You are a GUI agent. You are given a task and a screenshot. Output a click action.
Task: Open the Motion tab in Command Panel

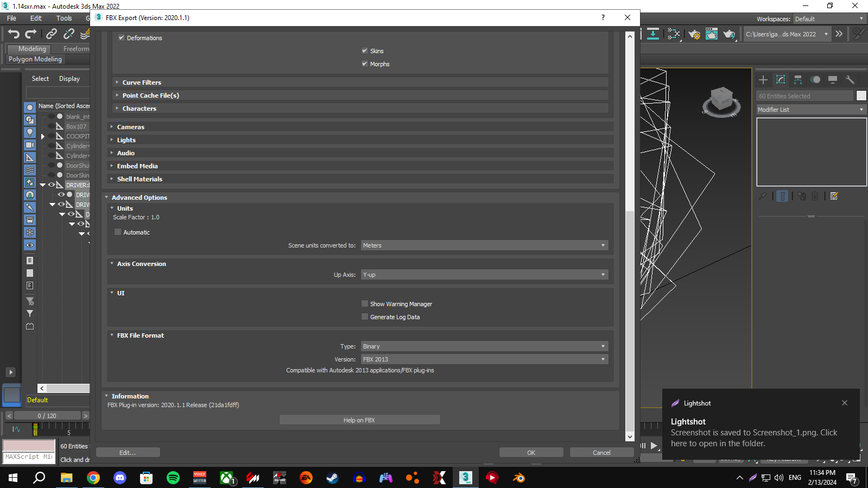click(x=815, y=80)
